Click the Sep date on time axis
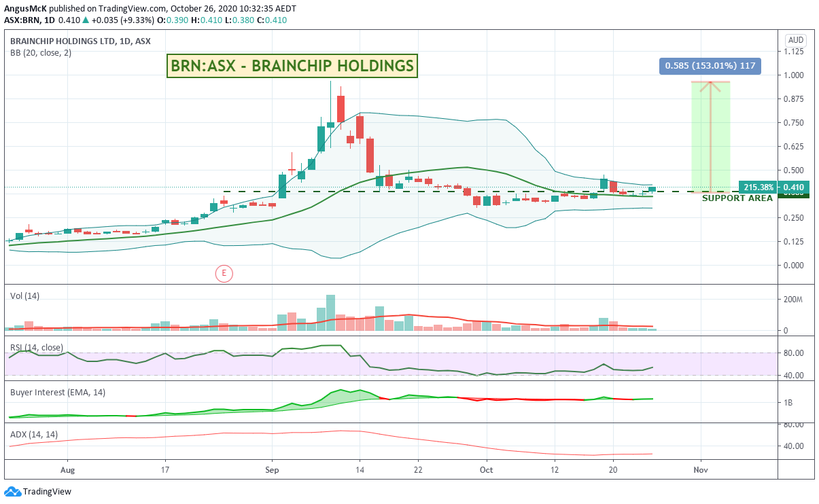 (272, 469)
